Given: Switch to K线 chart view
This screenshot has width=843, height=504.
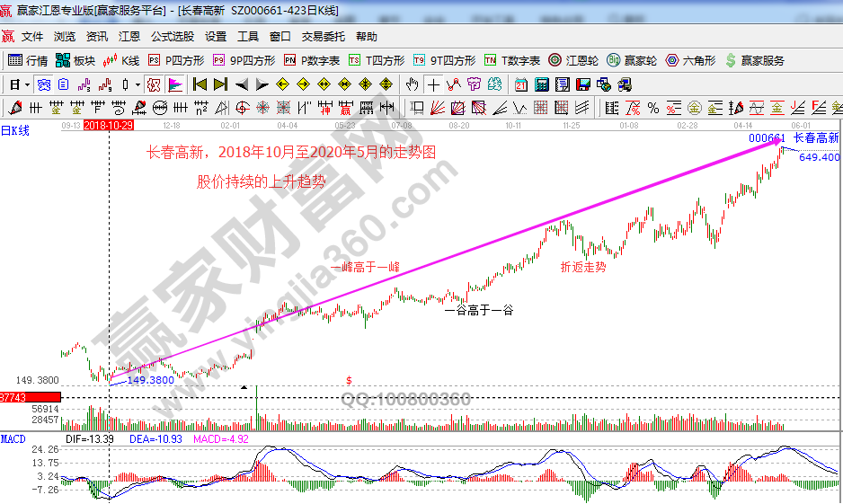Looking at the screenshot, I should [x=121, y=61].
